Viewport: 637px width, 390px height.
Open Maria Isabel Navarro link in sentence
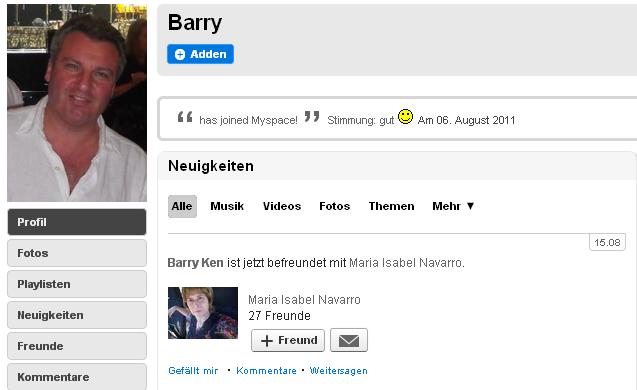click(405, 263)
